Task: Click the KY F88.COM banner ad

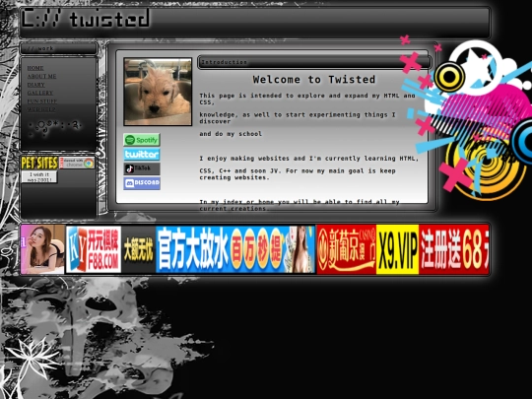Action: click(94, 249)
